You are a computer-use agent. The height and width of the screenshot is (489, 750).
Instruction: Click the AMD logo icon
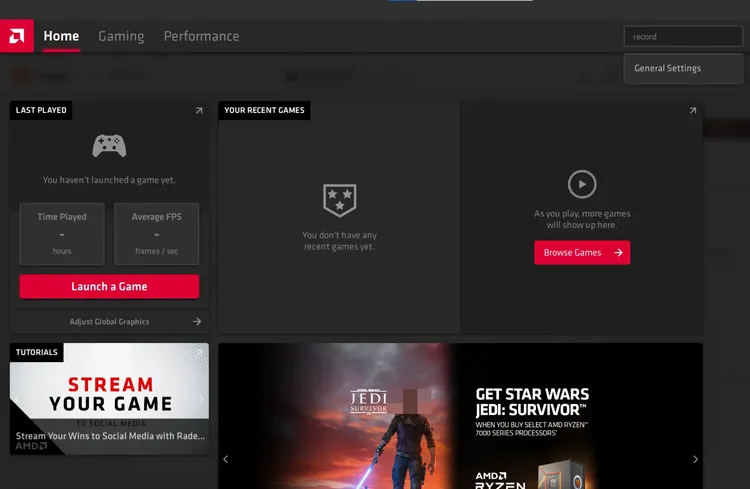[17, 36]
